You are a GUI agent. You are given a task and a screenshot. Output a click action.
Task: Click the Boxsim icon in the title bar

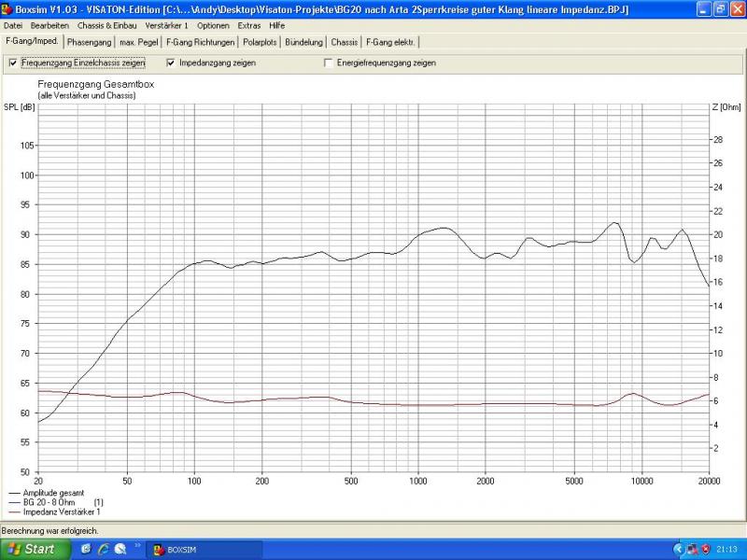click(7, 9)
